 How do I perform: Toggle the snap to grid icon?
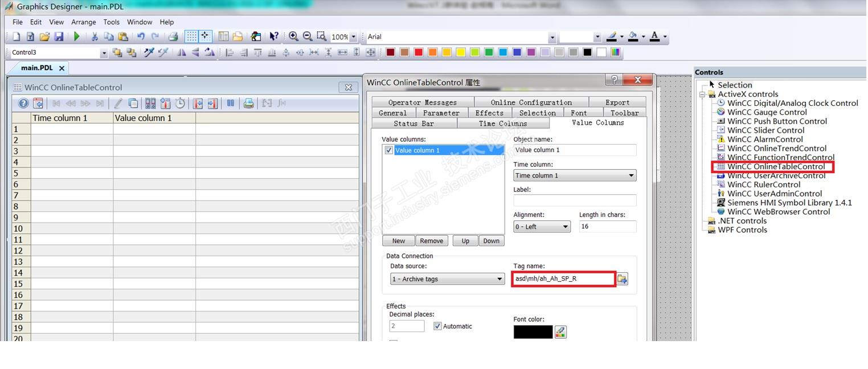(205, 36)
